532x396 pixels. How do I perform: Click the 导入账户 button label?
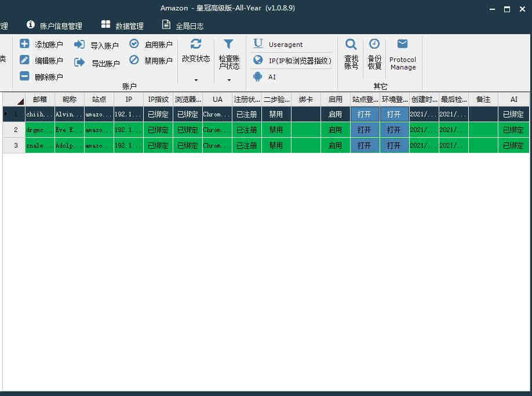(x=105, y=45)
